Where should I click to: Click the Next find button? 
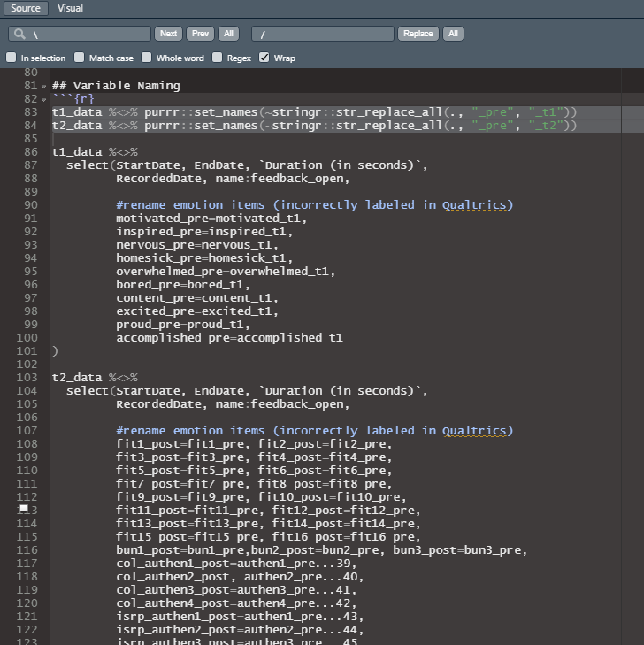(x=169, y=34)
